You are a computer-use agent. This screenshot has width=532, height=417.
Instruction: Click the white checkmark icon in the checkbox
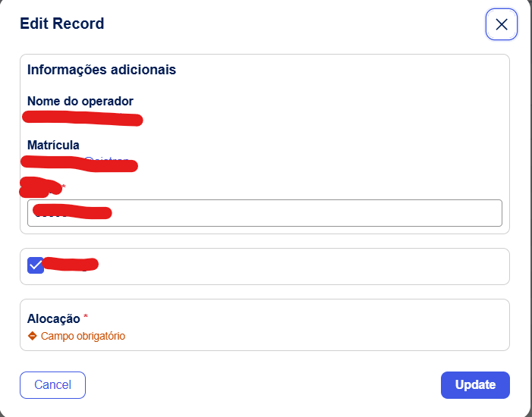(35, 265)
